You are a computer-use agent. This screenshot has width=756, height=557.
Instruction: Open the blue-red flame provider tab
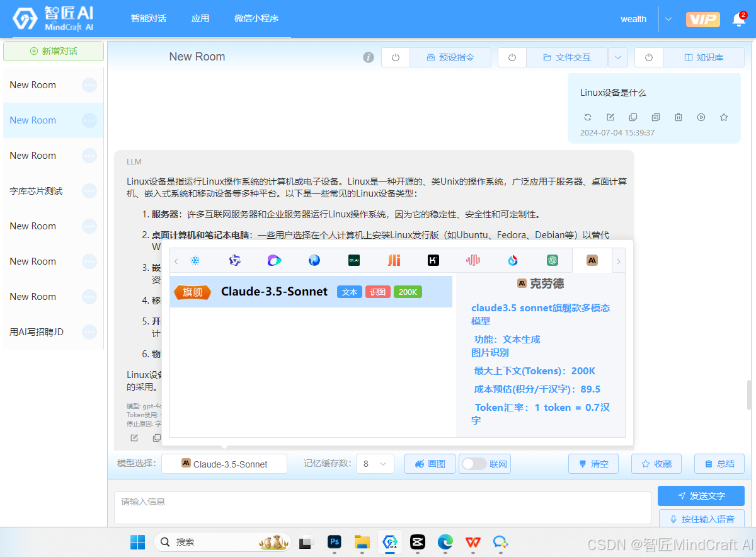click(x=513, y=260)
